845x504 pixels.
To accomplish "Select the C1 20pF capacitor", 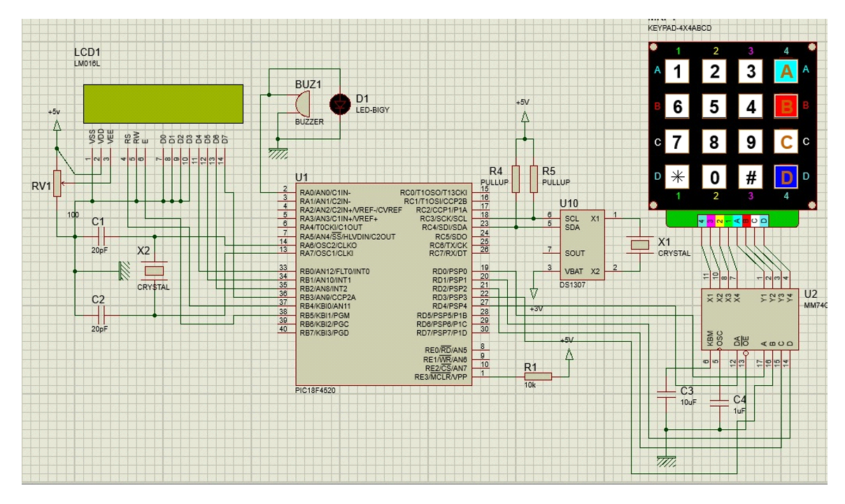I will tap(99, 236).
